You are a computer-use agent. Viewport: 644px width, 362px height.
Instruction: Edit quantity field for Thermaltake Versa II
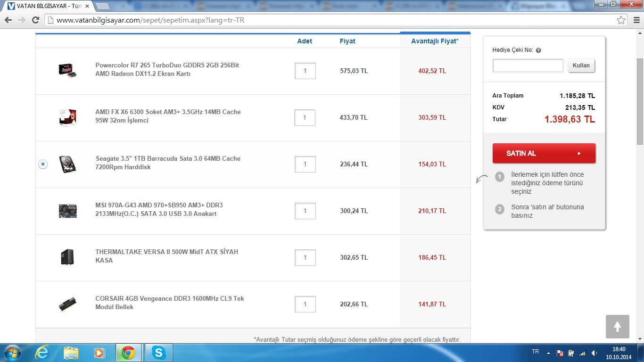click(305, 257)
